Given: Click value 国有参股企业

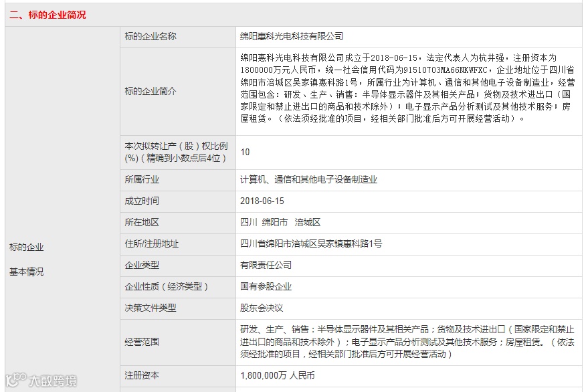Looking at the screenshot, I should point(266,286).
